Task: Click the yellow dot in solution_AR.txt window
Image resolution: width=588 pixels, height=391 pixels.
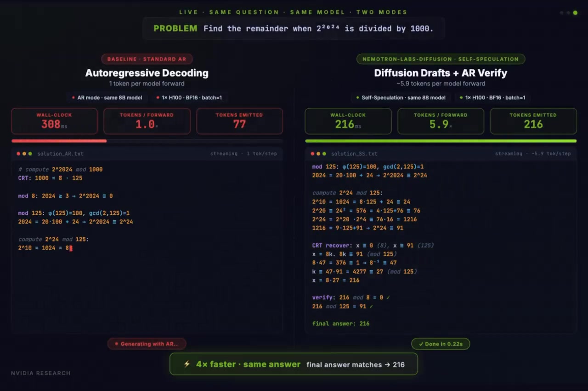Action: [24, 154]
